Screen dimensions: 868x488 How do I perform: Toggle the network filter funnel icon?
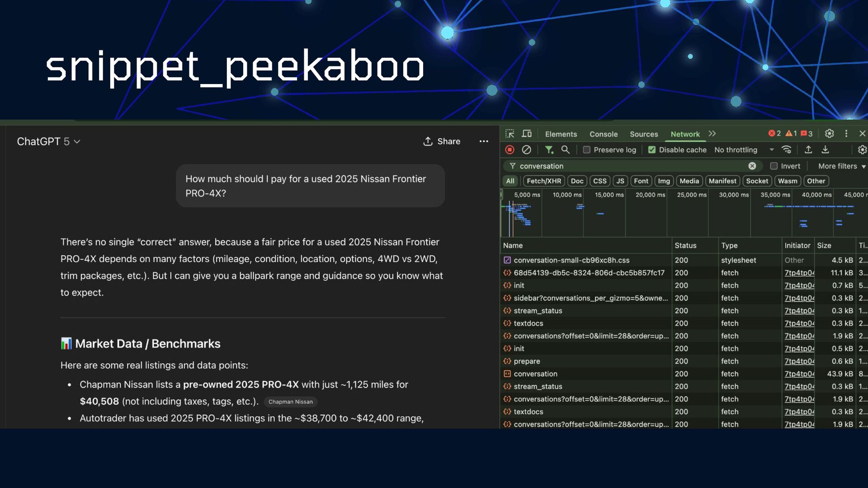tap(549, 150)
